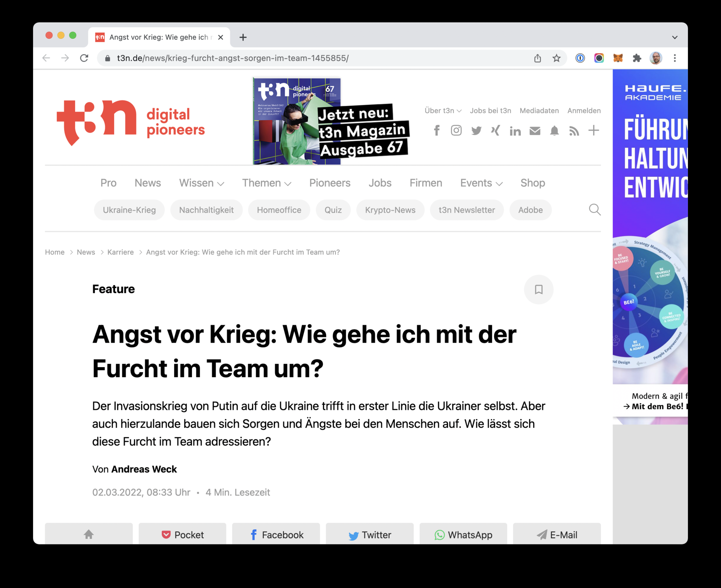
Task: Click the home icon share button
Action: (x=89, y=534)
